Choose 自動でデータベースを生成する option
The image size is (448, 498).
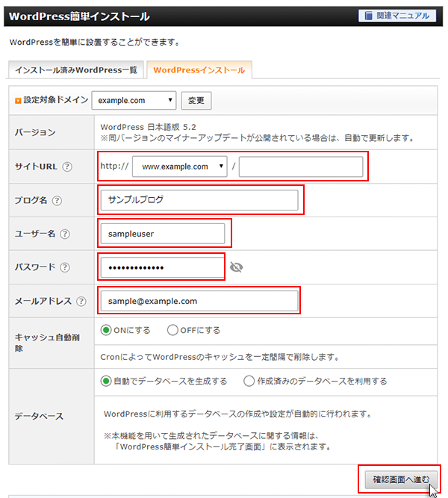click(x=107, y=381)
